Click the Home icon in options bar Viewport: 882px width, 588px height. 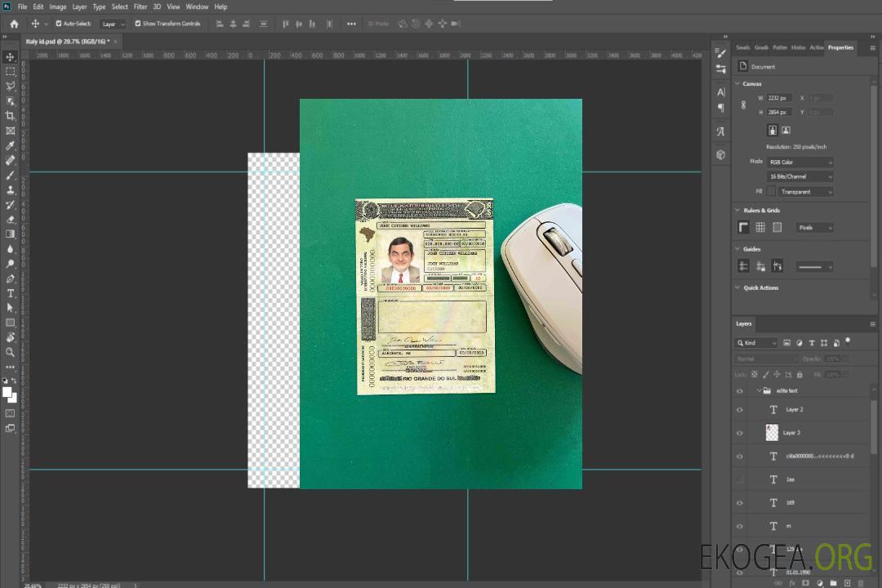point(14,24)
